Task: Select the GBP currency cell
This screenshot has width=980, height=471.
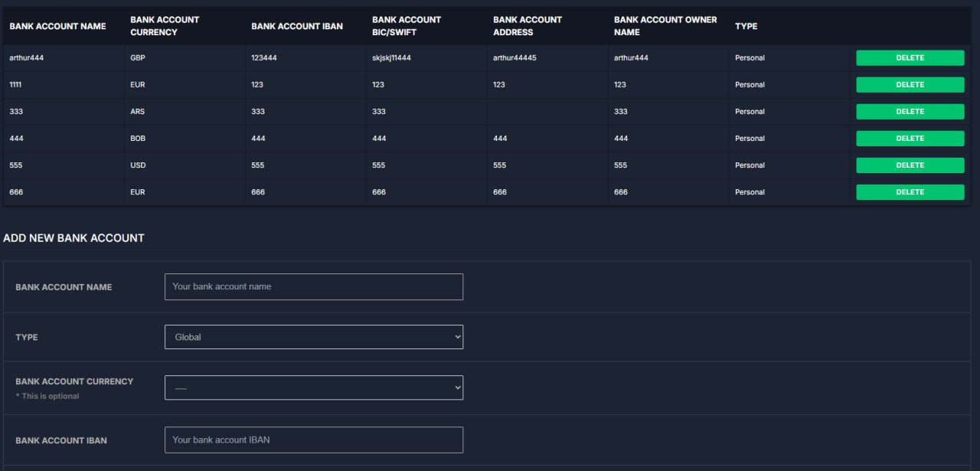Action: [x=138, y=58]
